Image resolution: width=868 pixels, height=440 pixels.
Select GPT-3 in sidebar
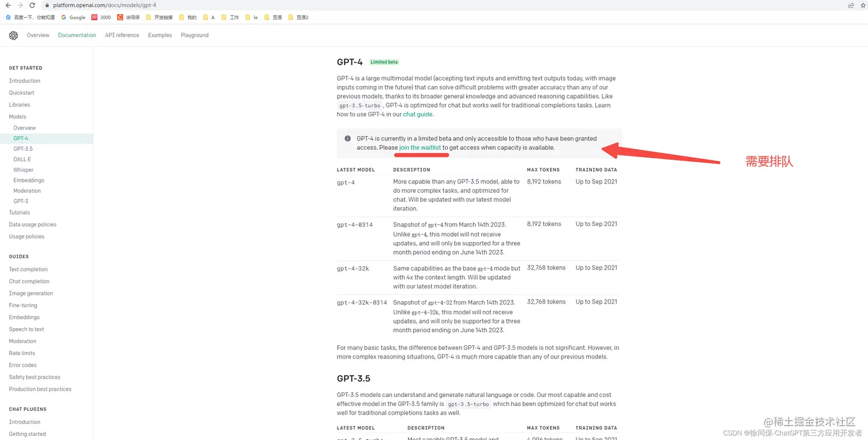pyautogui.click(x=21, y=201)
